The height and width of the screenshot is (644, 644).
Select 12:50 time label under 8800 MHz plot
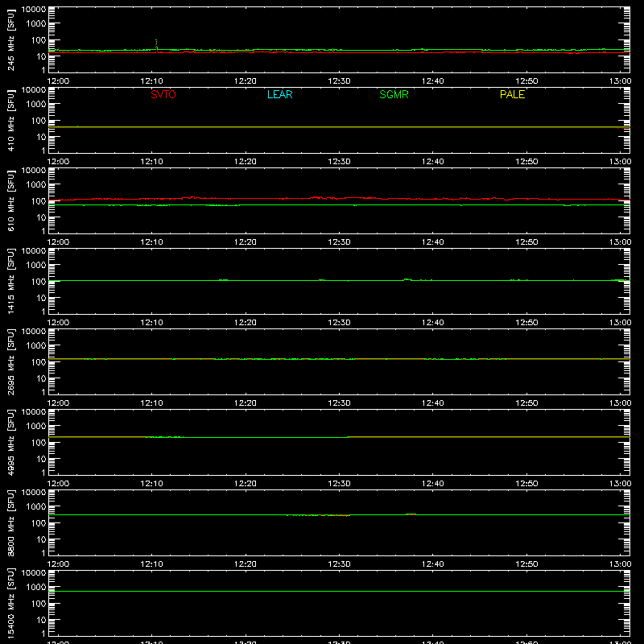point(526,564)
